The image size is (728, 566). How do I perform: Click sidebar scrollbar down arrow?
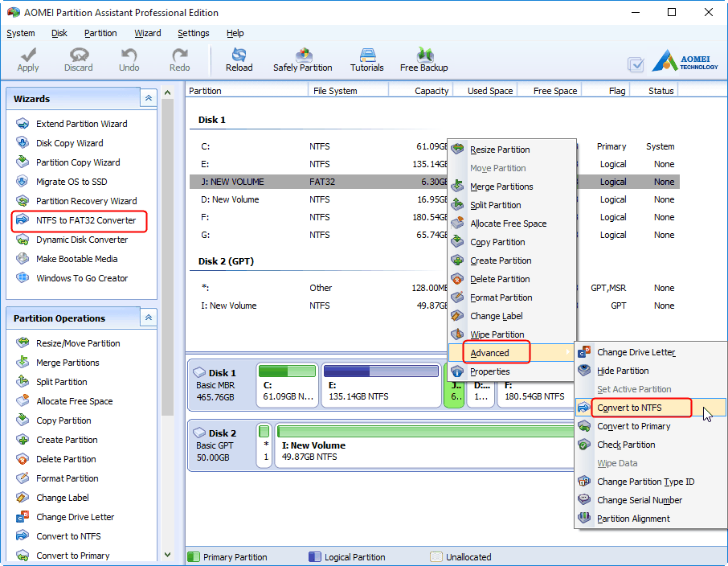168,555
